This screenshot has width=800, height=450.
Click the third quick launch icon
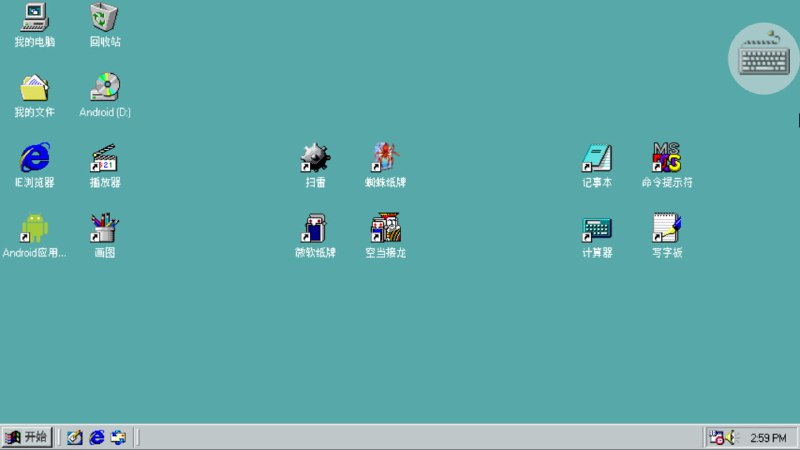pyautogui.click(x=118, y=437)
